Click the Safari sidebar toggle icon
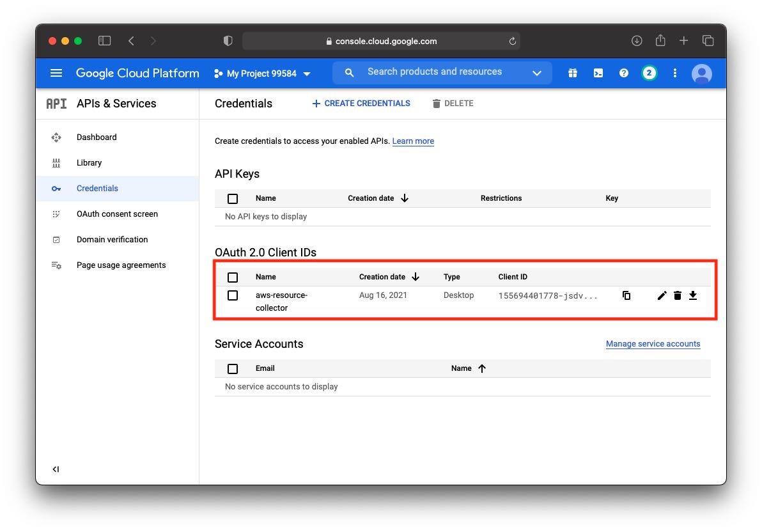The width and height of the screenshot is (762, 532). coord(104,41)
